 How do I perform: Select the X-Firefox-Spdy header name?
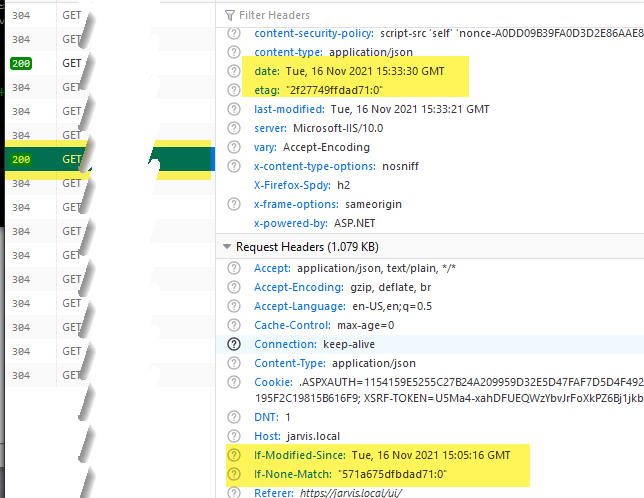(292, 185)
